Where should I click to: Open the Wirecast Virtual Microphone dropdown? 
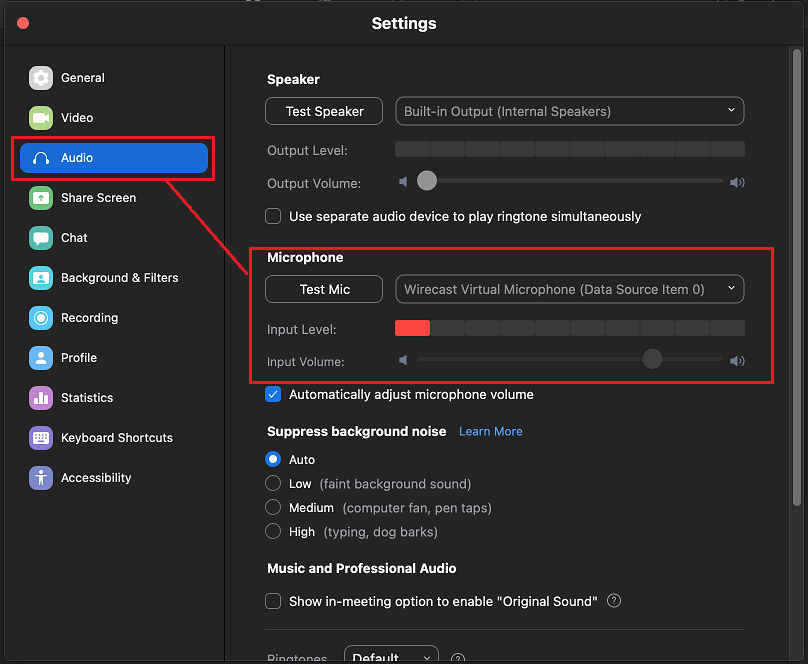coord(569,289)
